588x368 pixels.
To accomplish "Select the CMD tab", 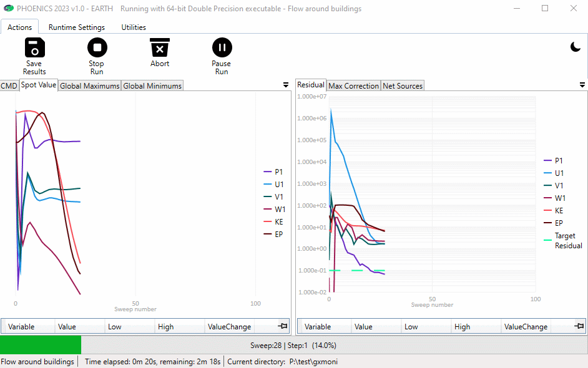I will pos(9,86).
